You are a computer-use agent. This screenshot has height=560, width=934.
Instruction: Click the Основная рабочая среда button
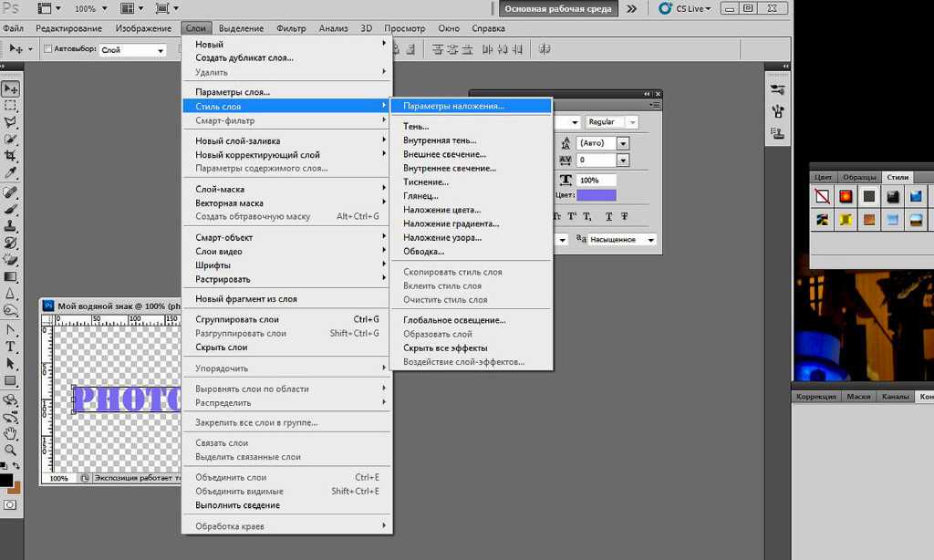pyautogui.click(x=558, y=9)
